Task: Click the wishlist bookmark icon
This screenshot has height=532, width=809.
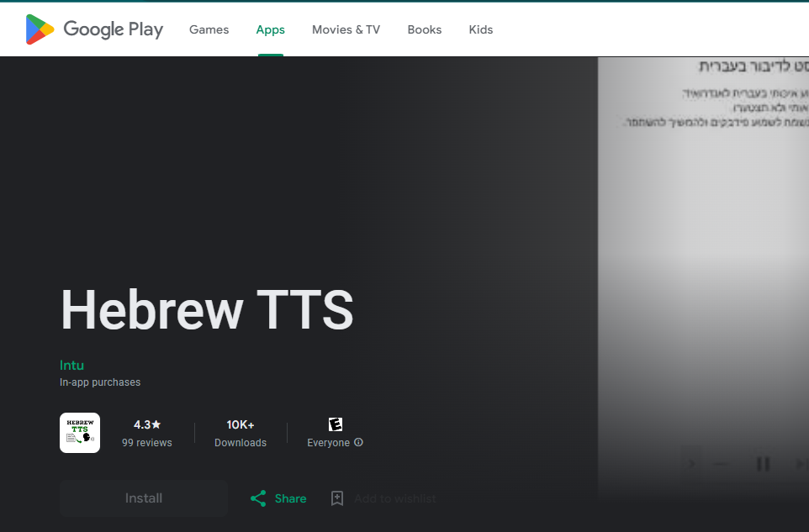Action: [x=337, y=498]
